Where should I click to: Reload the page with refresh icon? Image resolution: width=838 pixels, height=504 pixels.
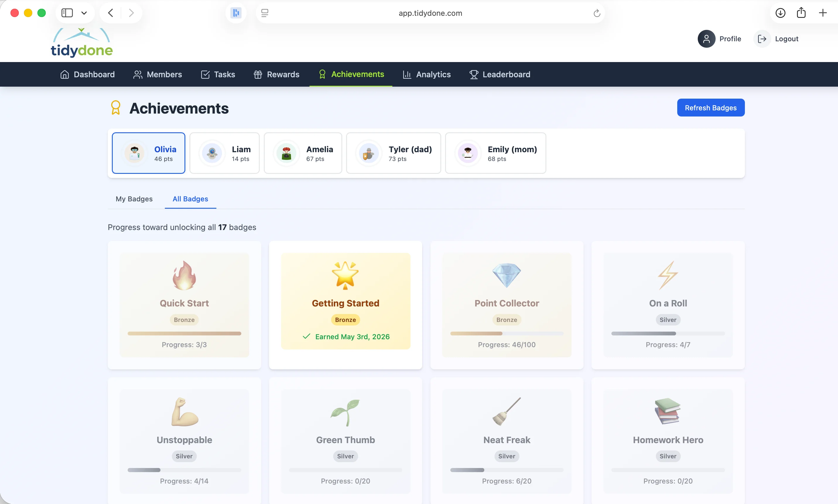(596, 13)
